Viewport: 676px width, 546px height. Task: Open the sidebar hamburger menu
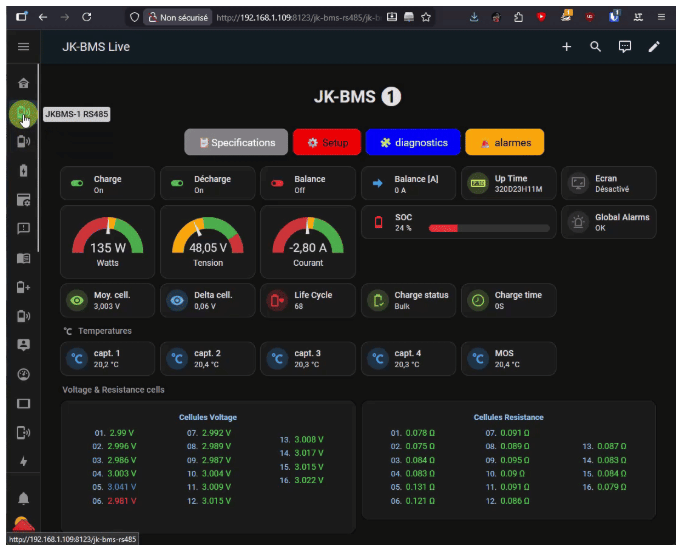(x=23, y=47)
